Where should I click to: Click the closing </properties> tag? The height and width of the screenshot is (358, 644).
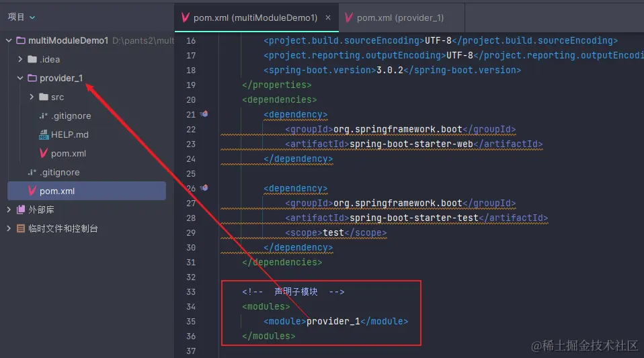tap(277, 85)
